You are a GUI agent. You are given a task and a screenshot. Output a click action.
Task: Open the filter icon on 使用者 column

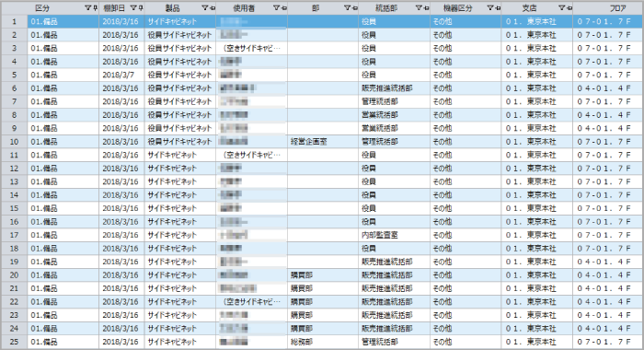tap(276, 7)
